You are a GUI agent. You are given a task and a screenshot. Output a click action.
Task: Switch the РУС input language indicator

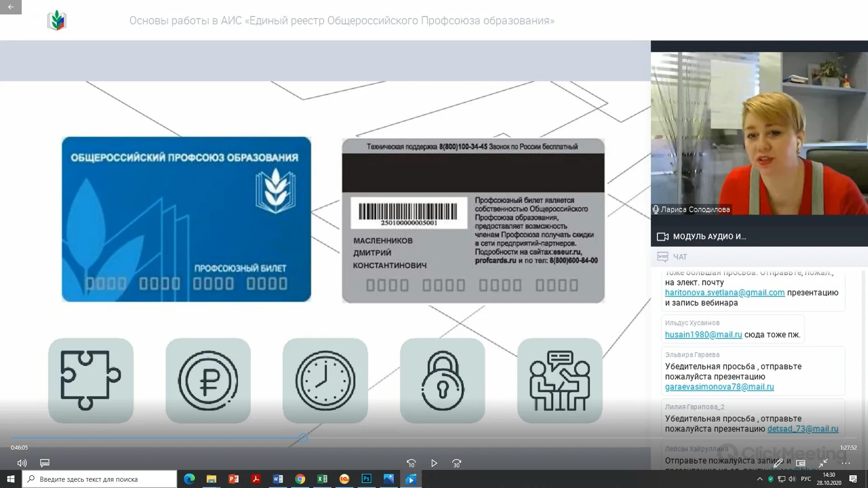[x=806, y=479]
